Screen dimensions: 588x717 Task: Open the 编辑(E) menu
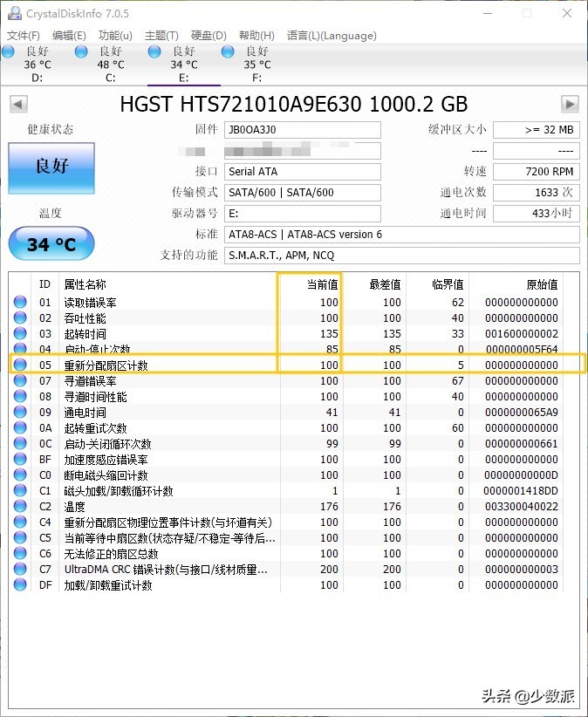pos(69,36)
